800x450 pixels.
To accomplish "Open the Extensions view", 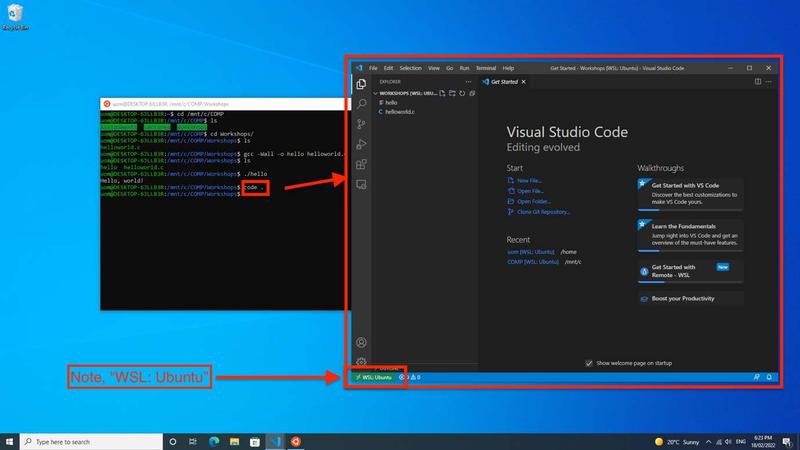I will click(361, 164).
